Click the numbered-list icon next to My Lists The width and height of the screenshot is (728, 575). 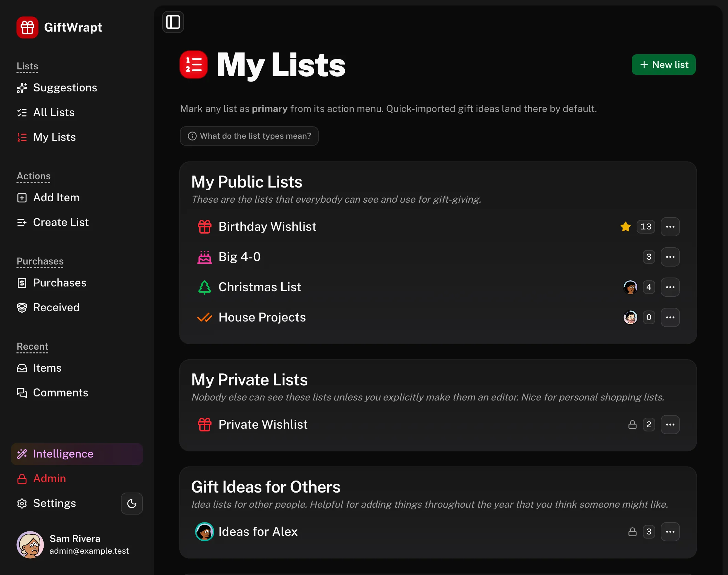tap(22, 137)
